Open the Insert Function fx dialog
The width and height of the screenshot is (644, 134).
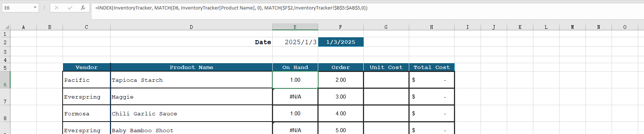click(83, 8)
